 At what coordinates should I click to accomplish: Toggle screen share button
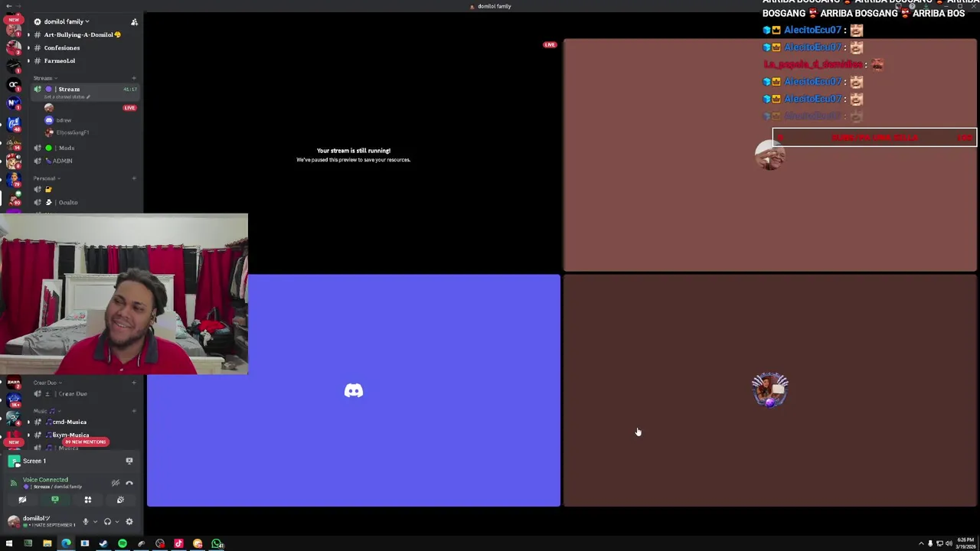[55, 500]
